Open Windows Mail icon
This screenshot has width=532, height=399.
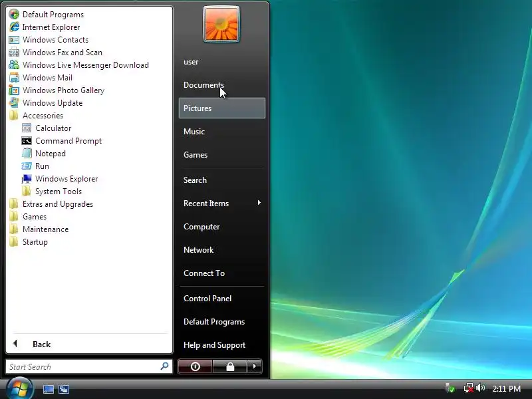tap(14, 78)
